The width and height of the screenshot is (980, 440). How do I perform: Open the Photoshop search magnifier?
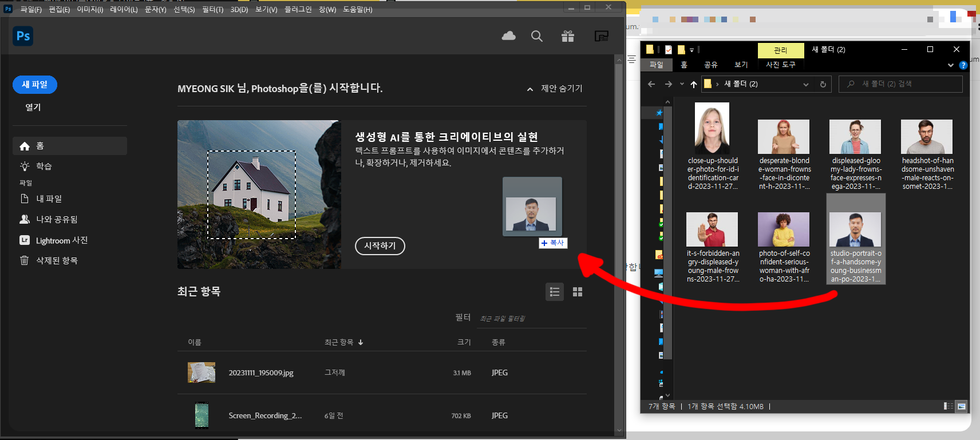click(537, 36)
